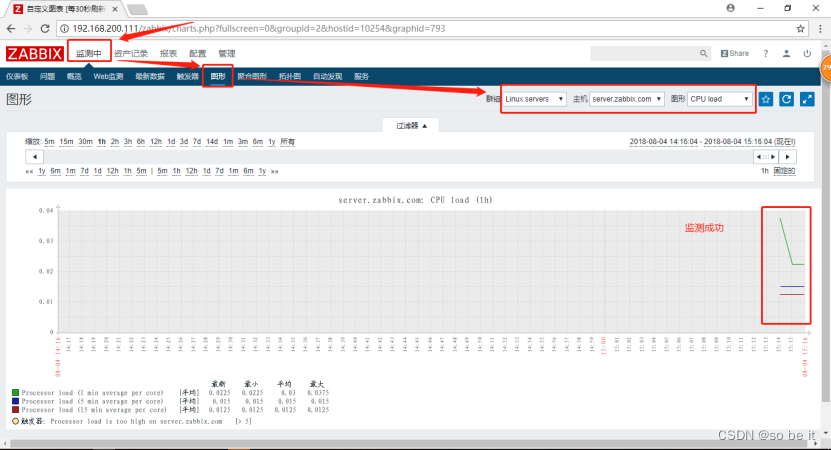Viewport: 831px width, 450px height.
Task: Go to the 问题 submenu tab
Action: pos(47,76)
